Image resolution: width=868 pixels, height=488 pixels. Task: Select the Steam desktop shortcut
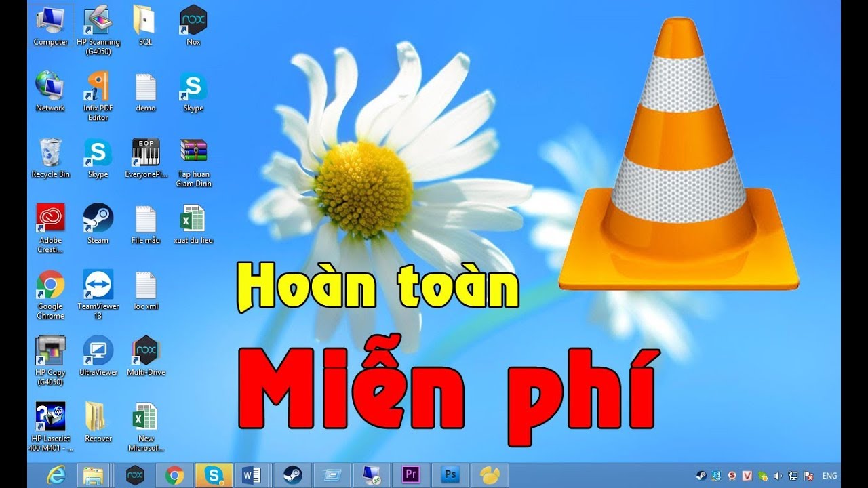pos(98,224)
